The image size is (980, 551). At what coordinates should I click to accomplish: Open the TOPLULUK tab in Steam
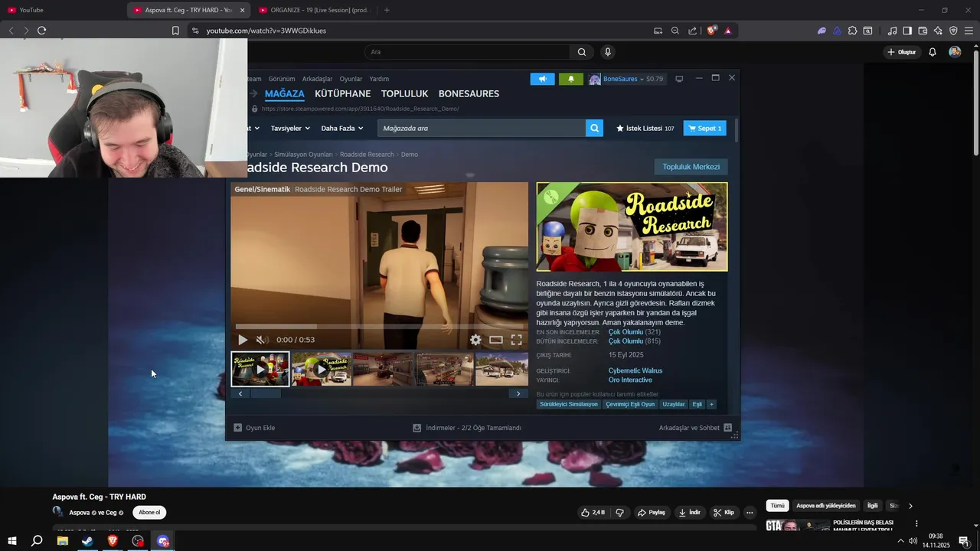coord(404,93)
